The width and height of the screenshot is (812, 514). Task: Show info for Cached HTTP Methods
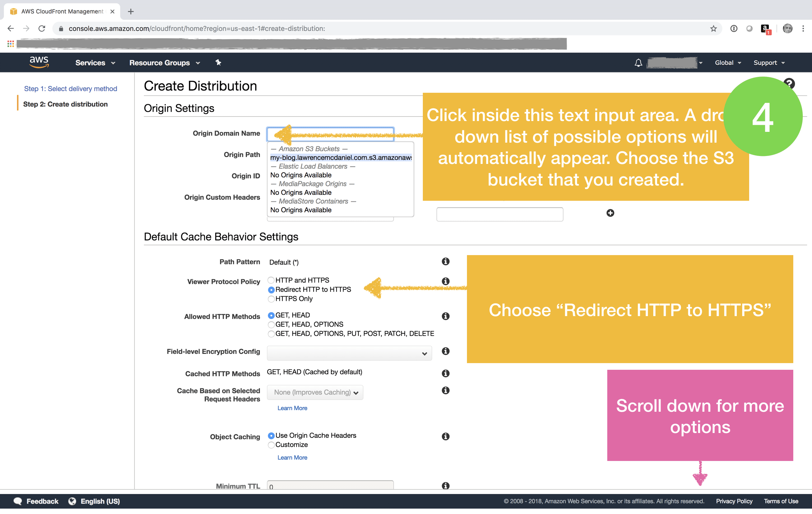pos(445,373)
